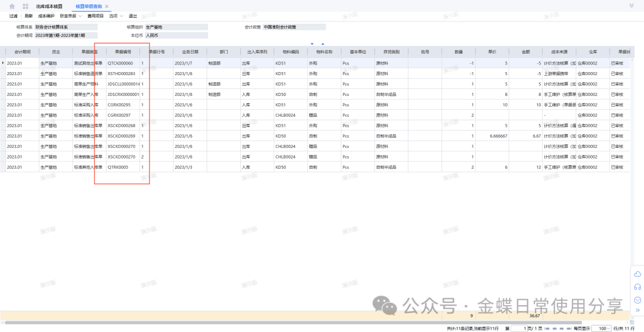This screenshot has height=332, width=644.
Task: Click the page number input field
Action: pos(519,328)
